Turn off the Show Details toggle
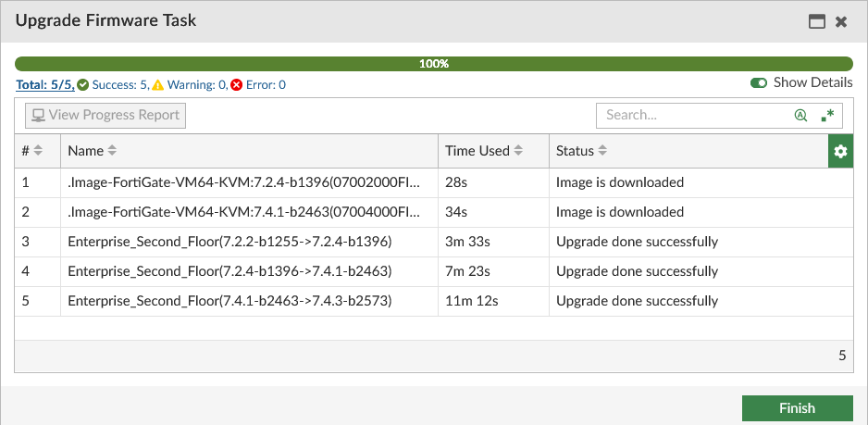Screen dimensions: 868x425 pos(759,82)
